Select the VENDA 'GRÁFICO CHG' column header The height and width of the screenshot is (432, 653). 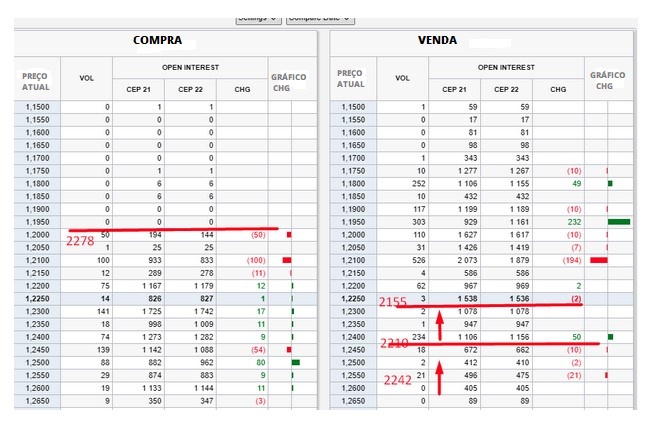pos(608,80)
